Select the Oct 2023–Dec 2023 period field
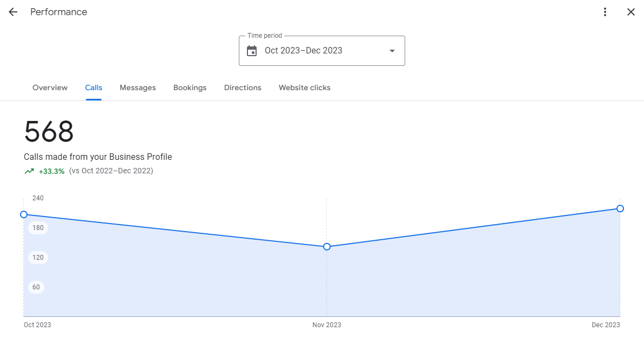644x345 pixels. click(304, 51)
